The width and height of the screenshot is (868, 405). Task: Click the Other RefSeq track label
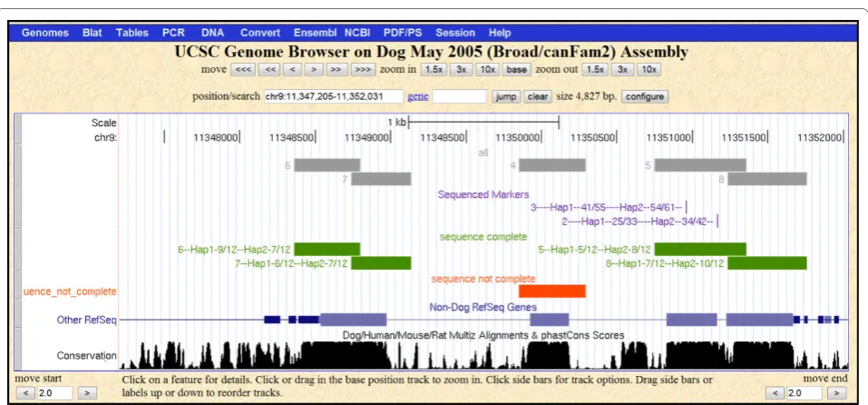(87, 320)
